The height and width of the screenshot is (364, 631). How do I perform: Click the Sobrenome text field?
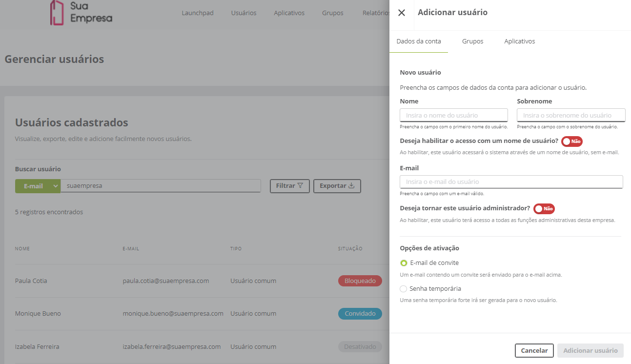pyautogui.click(x=571, y=115)
